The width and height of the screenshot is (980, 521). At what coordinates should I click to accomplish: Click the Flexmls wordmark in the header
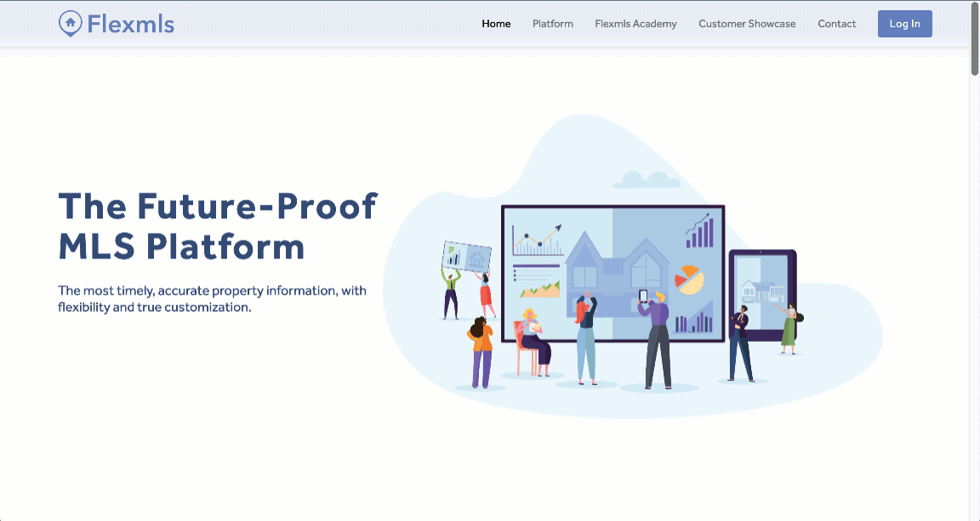(130, 24)
